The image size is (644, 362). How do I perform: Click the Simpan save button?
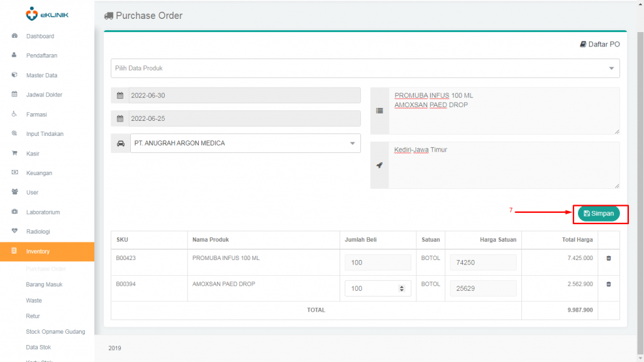pos(599,213)
